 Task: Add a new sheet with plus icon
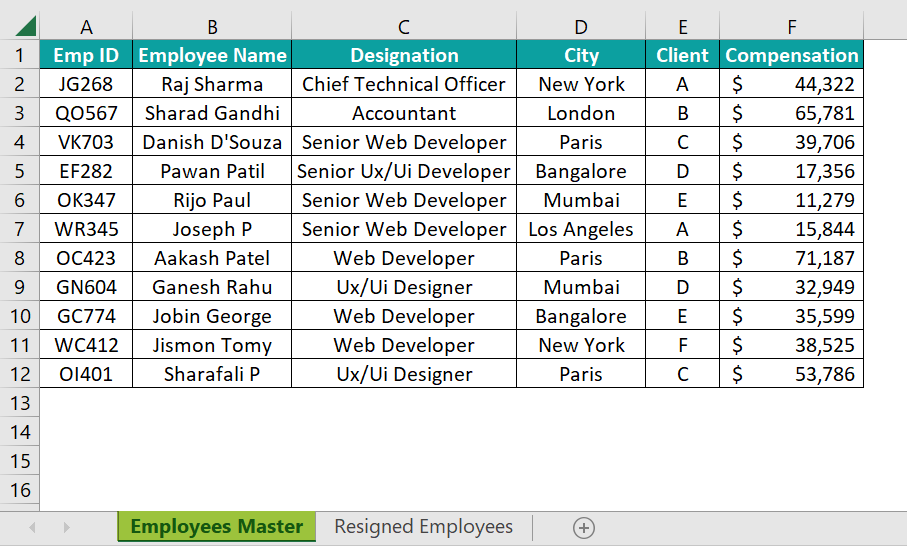(584, 527)
